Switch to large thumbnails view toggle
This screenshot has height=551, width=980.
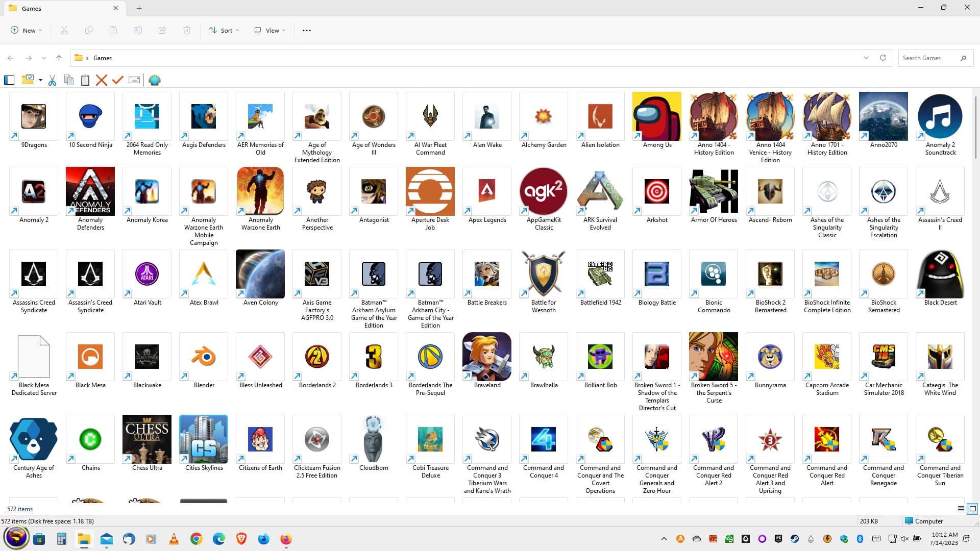tap(973, 509)
